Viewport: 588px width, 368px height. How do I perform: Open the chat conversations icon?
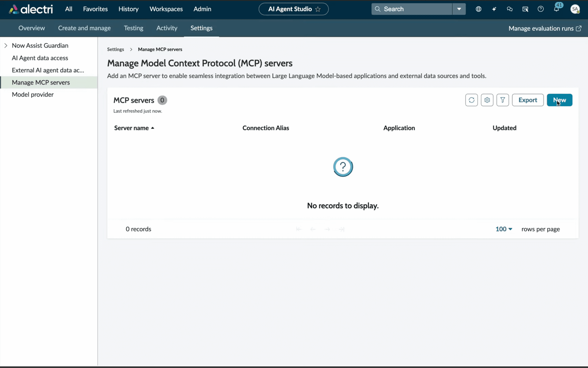click(510, 9)
